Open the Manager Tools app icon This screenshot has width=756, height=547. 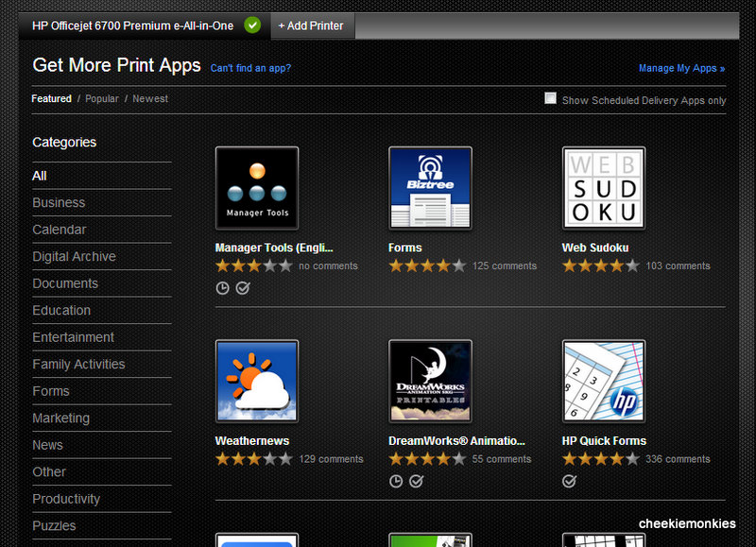click(256, 188)
